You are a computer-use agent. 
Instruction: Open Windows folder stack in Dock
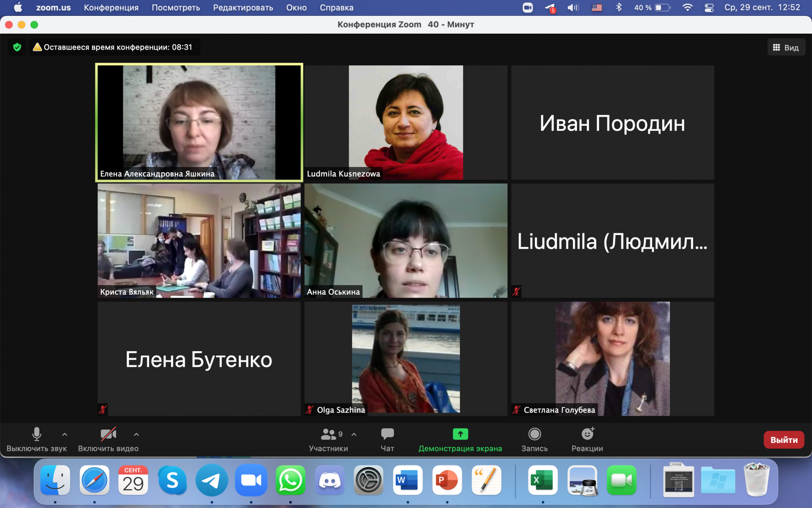tap(717, 480)
